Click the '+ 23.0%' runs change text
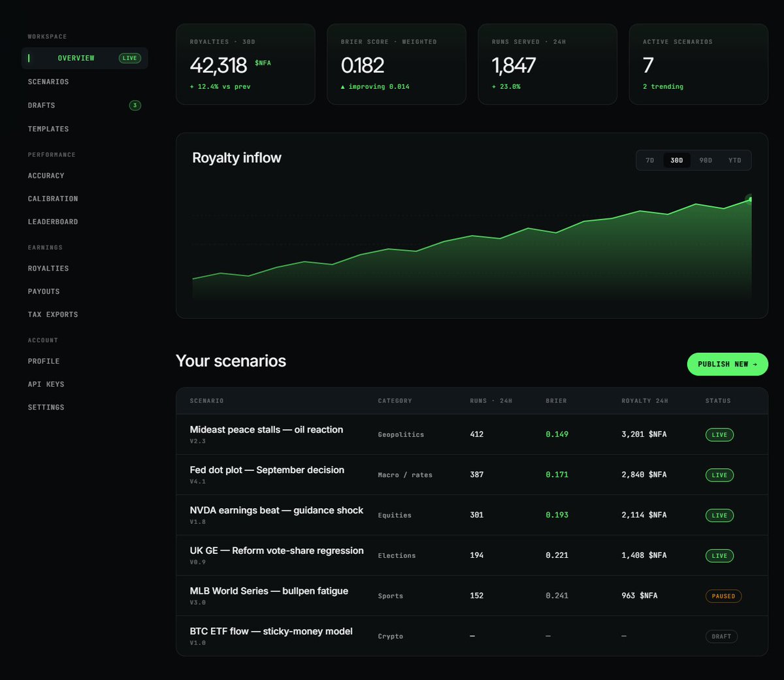 pyautogui.click(x=506, y=87)
